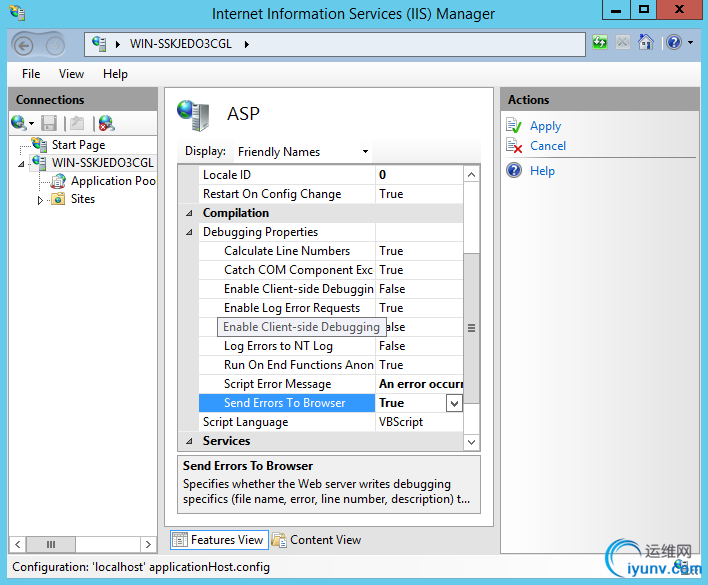This screenshot has width=708, height=585.
Task: Click the Apply checkmark document icon
Action: pos(514,125)
